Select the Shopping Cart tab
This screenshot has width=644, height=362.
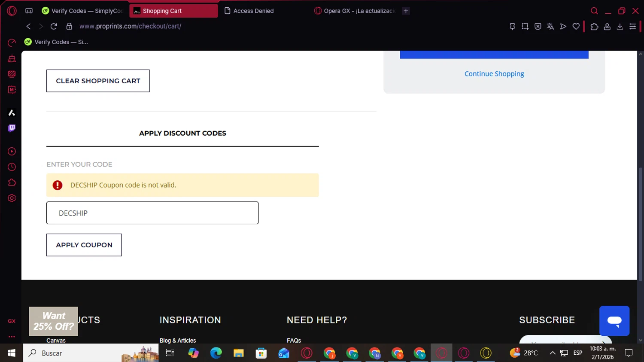click(x=173, y=11)
